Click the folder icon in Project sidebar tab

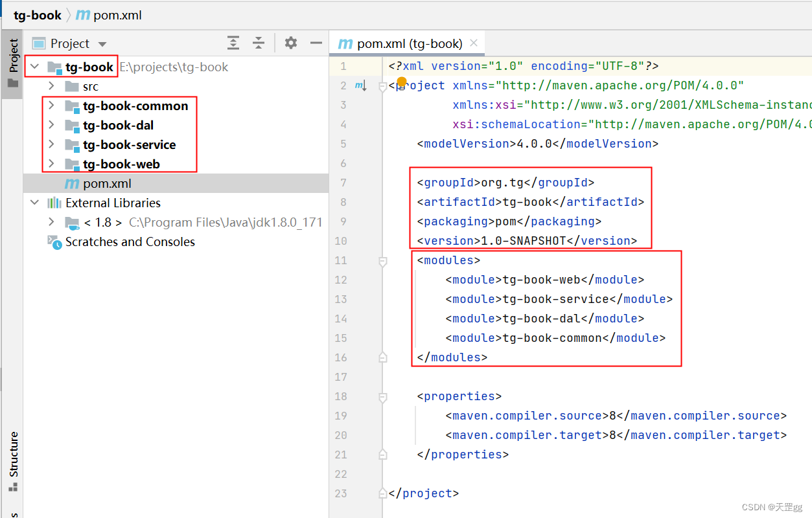point(12,83)
